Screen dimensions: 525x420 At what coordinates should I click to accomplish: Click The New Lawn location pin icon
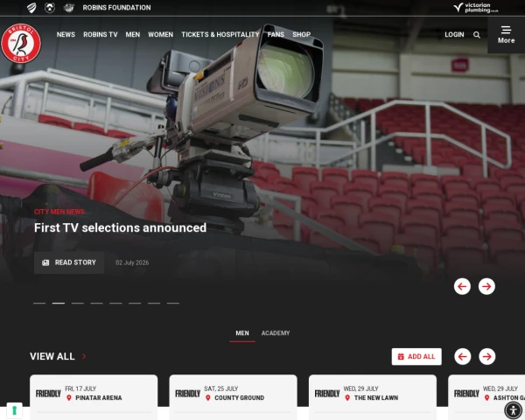click(x=347, y=397)
